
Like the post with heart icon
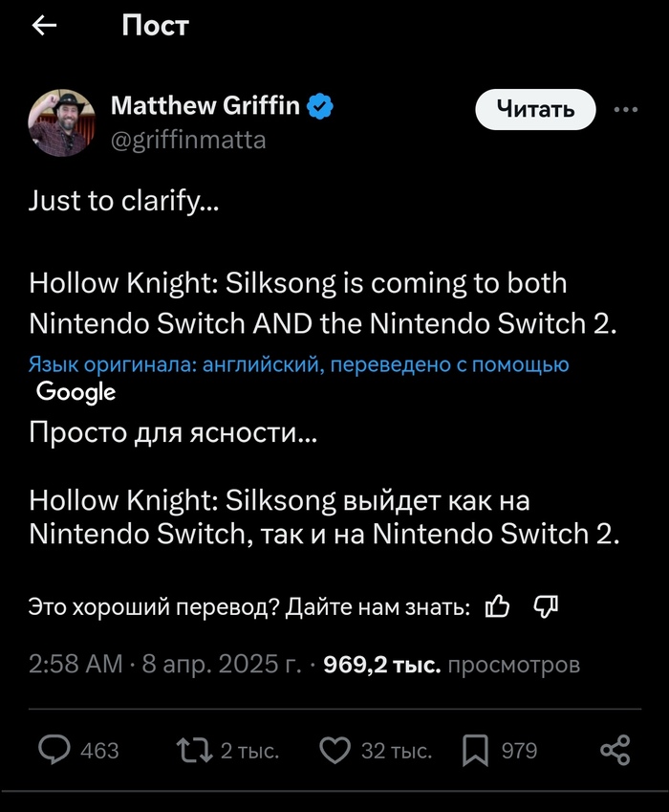tap(334, 751)
